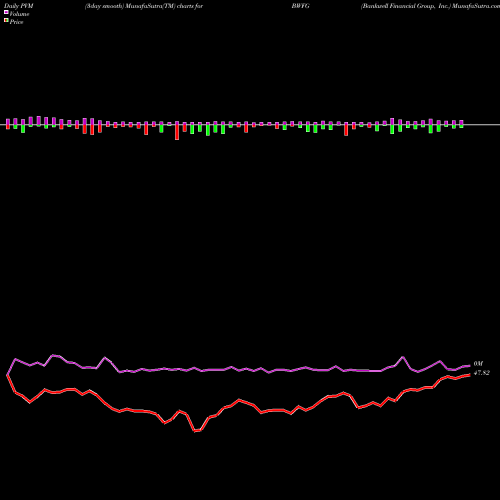Click the BWFG ticker symbol text

[300, 6]
